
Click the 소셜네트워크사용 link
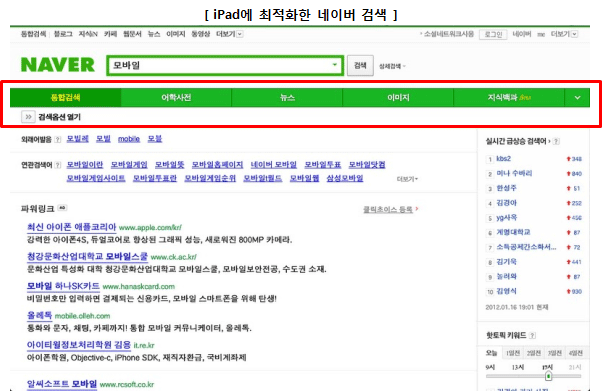point(448,34)
